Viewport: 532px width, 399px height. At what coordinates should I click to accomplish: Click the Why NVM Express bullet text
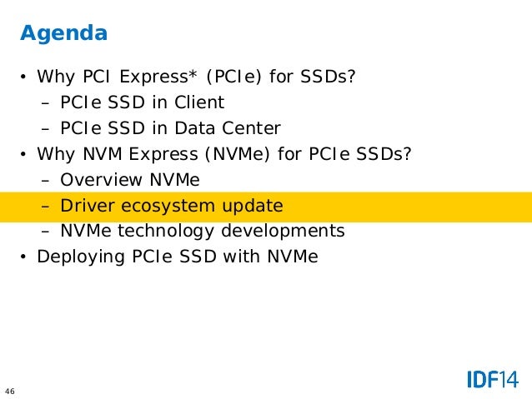(x=224, y=154)
